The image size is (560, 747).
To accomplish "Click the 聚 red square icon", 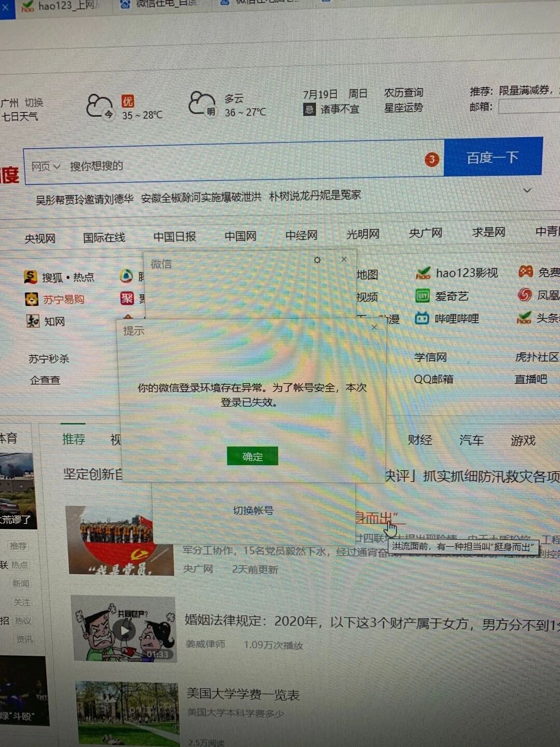I will click(x=127, y=298).
